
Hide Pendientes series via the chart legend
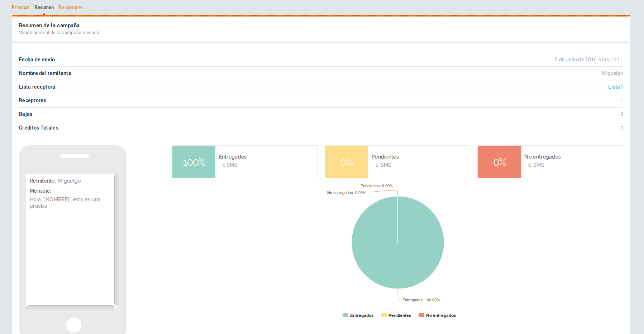(396, 315)
